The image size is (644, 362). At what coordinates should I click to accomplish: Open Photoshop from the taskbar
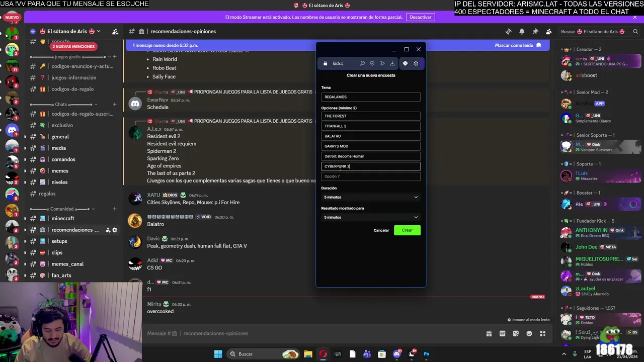pos(426,354)
